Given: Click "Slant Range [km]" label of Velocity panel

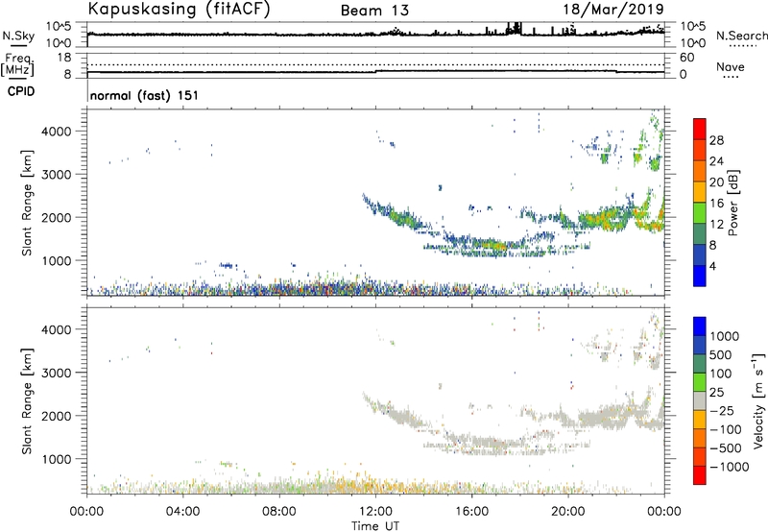Looking at the screenshot, I should (28, 401).
